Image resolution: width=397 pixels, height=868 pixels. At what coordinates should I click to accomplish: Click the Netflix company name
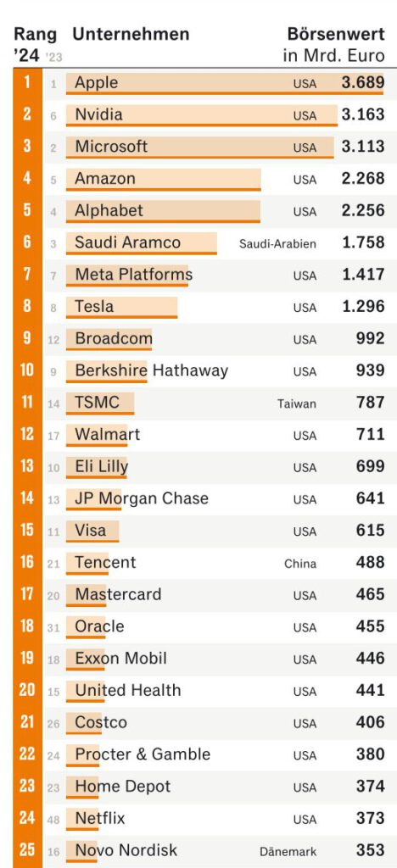(x=100, y=818)
